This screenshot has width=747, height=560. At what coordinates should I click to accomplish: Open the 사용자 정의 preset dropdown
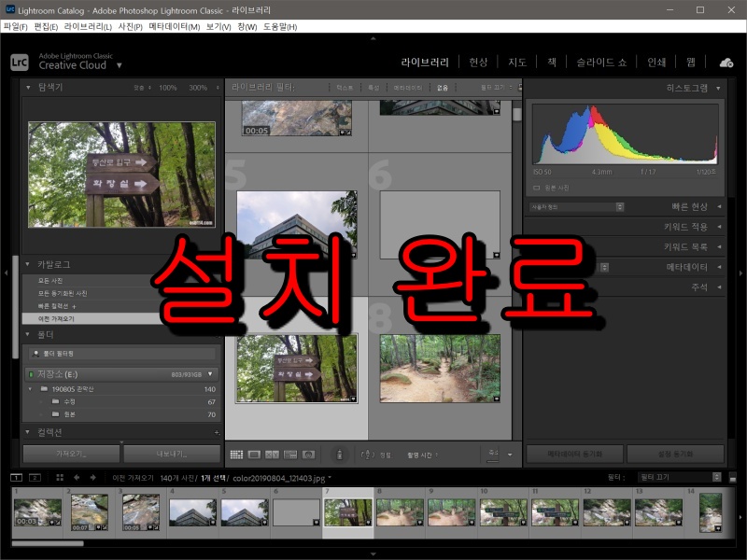pyautogui.click(x=576, y=206)
